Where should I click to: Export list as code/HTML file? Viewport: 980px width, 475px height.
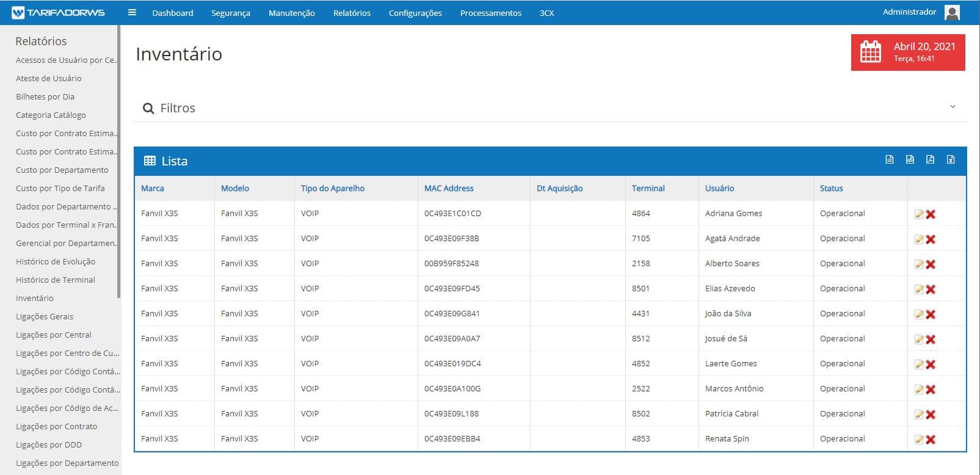(x=910, y=160)
